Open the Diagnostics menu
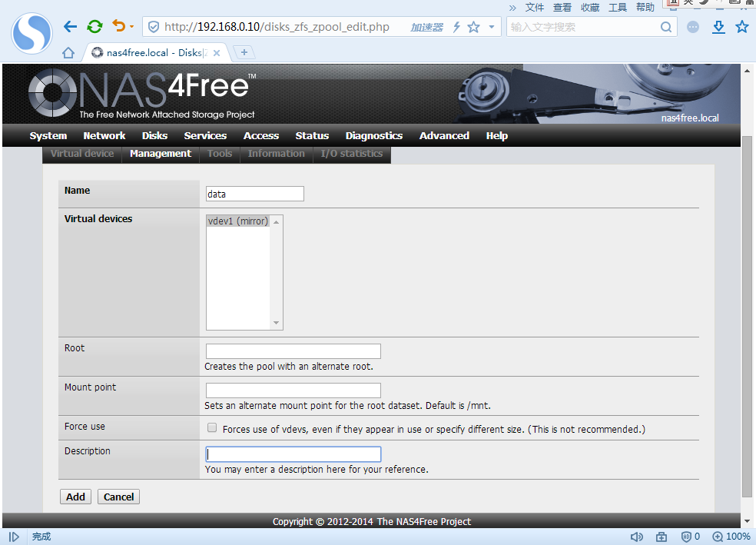Screen dimensions: 756x545 pos(374,135)
